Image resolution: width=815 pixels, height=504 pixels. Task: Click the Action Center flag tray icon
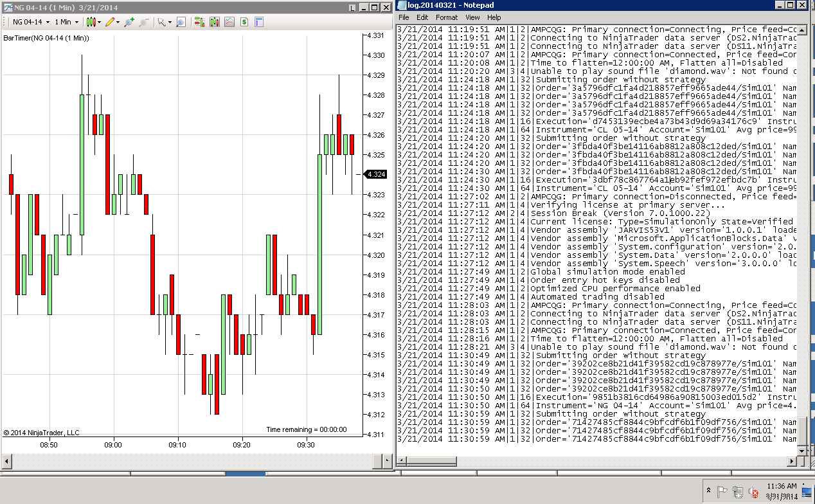pos(722,492)
